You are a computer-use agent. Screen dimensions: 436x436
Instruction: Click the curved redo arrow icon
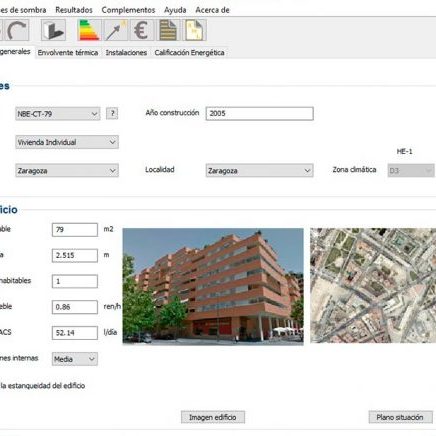[x=17, y=30]
